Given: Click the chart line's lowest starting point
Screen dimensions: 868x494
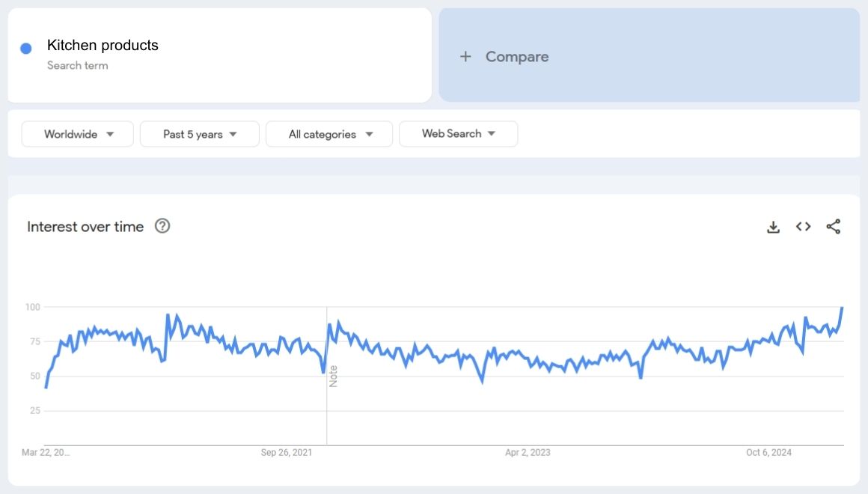Looking at the screenshot, I should click(x=46, y=387).
